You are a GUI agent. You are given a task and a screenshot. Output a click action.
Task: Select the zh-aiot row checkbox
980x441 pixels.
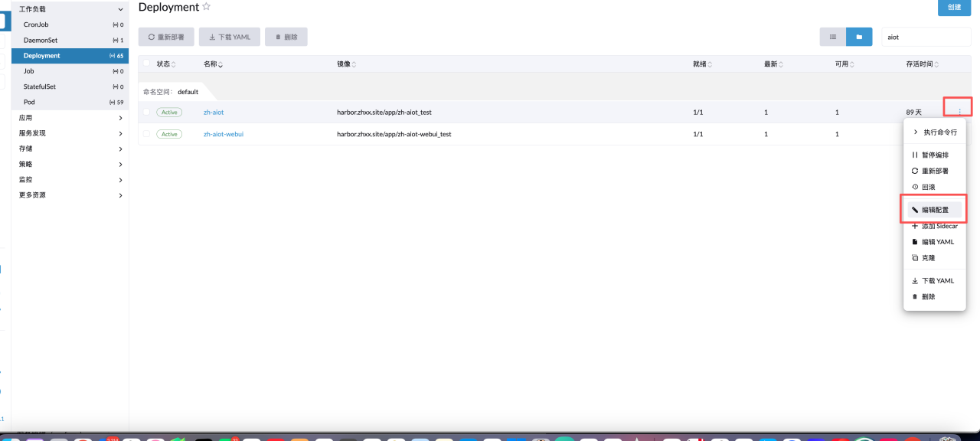click(146, 112)
